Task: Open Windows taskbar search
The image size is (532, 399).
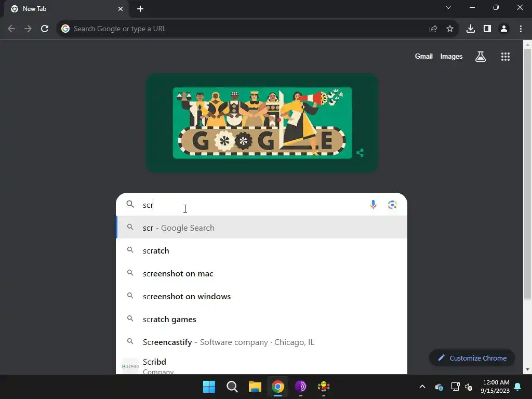Action: [x=232, y=387]
